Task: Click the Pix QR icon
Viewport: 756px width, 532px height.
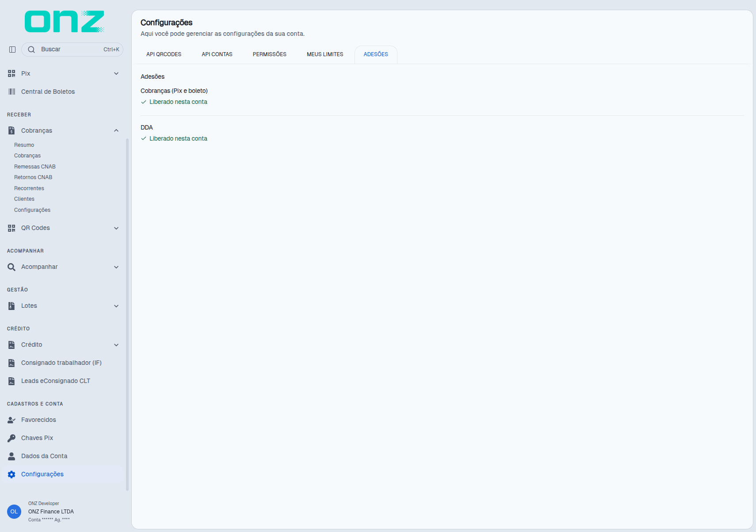Action: (11, 73)
